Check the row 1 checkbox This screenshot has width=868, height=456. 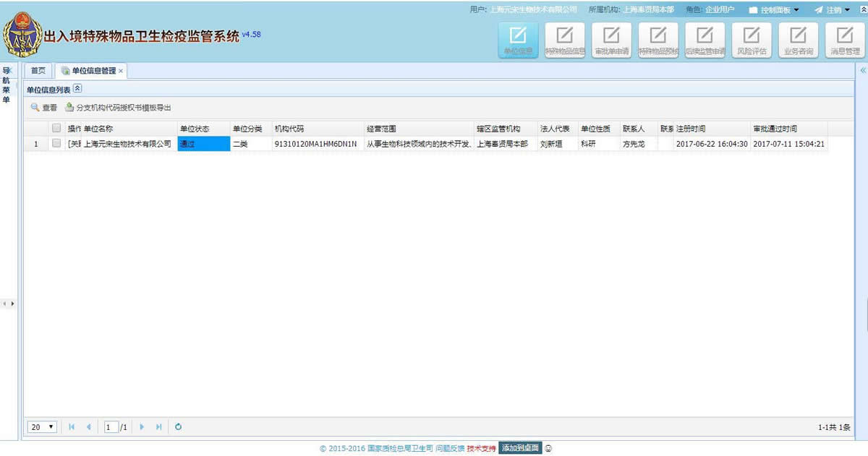(x=56, y=144)
